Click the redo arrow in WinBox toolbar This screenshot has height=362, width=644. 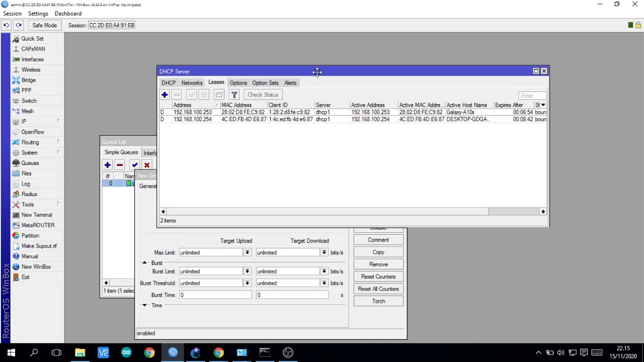pos(19,25)
